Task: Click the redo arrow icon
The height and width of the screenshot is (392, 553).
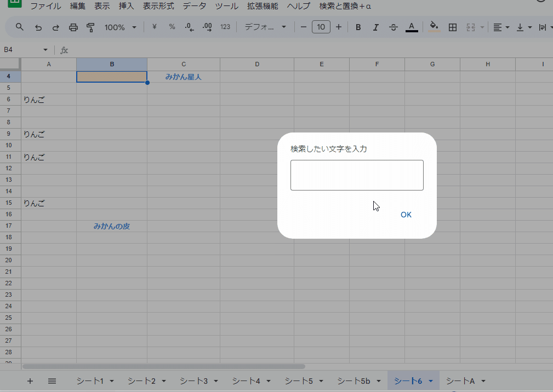Action: 56,27
